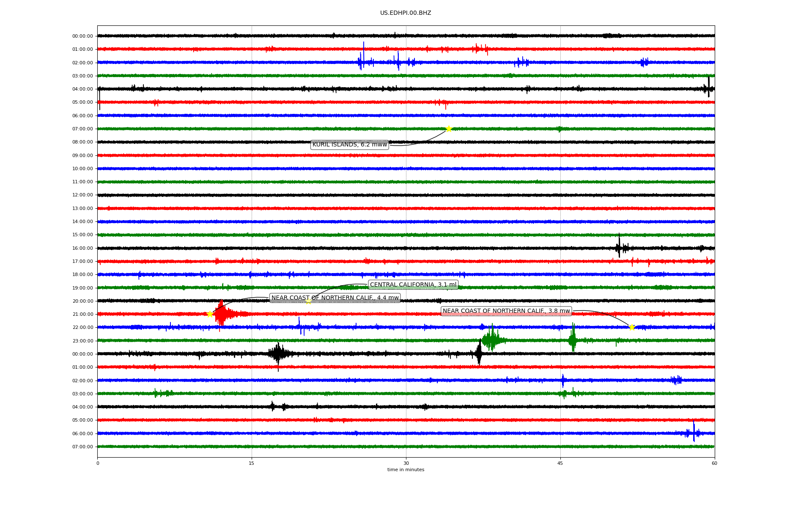Click the black spike on the 16:00:00 trace
The height and width of the screenshot is (508, 812).
click(x=619, y=246)
